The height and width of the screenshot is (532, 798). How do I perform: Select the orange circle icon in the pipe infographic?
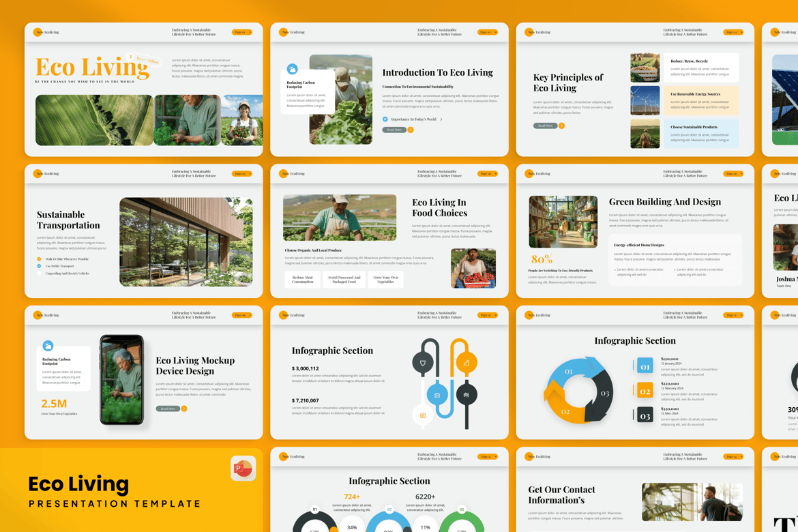(x=467, y=362)
